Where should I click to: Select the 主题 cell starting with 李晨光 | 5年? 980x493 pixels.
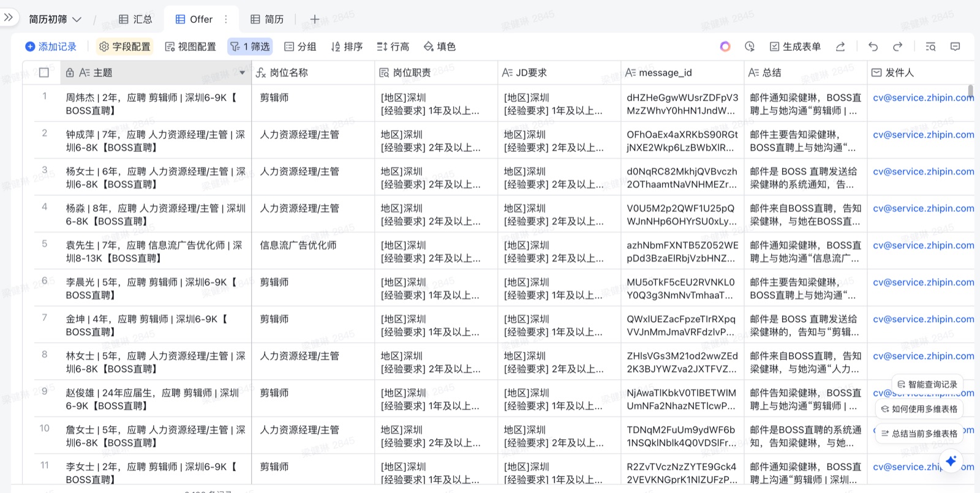[156, 288]
